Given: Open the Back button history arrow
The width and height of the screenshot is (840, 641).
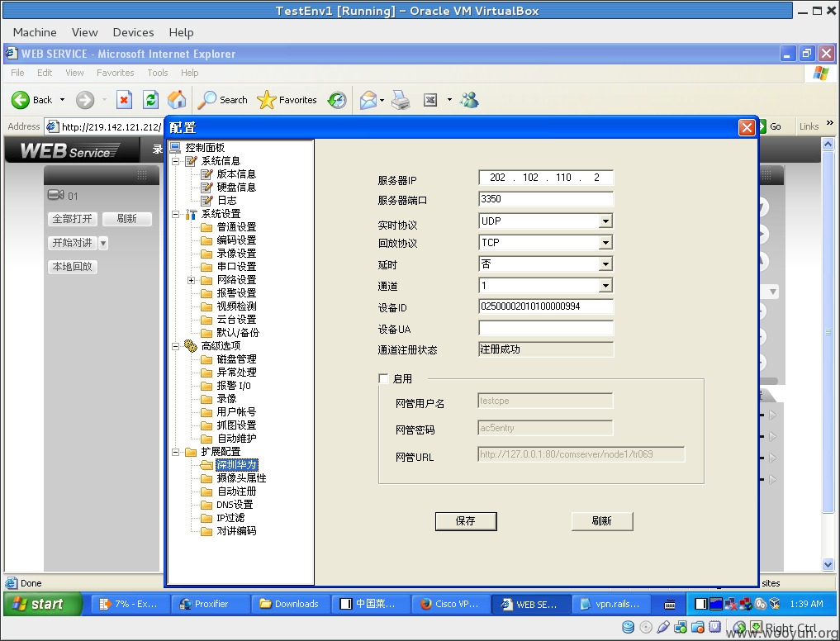Looking at the screenshot, I should 62,100.
